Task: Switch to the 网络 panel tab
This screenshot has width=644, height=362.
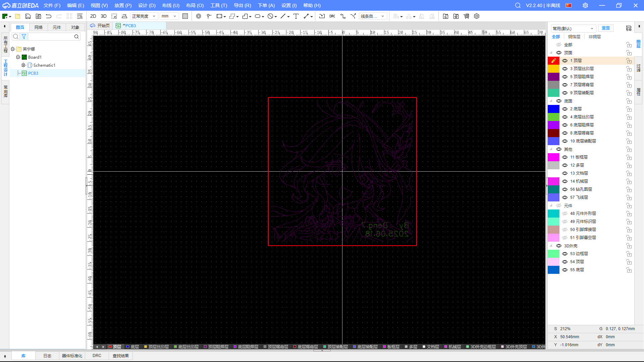Action: point(39,27)
